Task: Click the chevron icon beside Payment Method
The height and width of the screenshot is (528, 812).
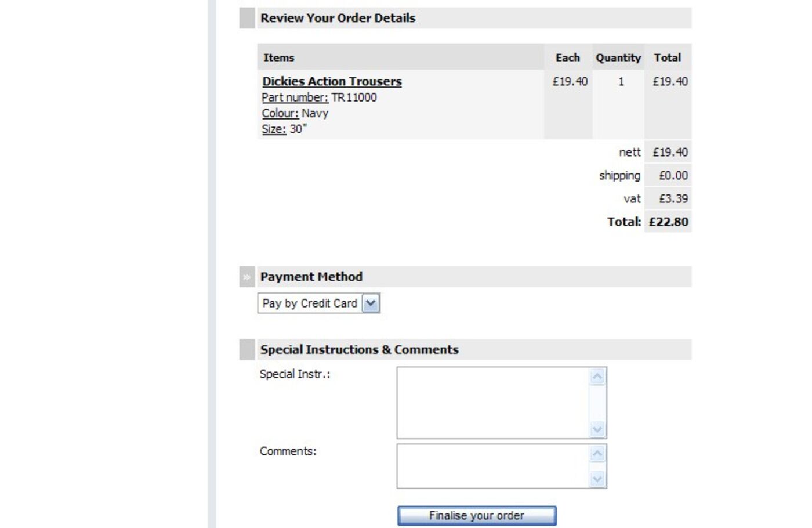Action: [x=247, y=277]
